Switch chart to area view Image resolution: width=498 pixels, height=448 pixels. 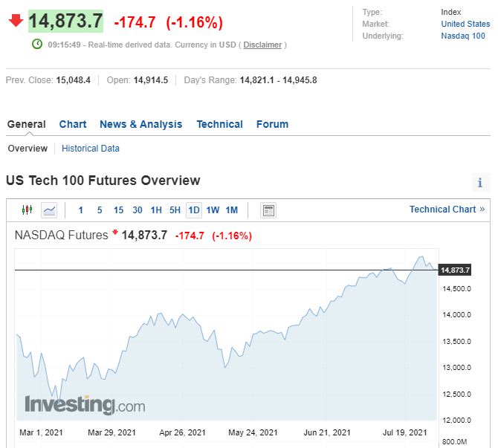coord(49,210)
